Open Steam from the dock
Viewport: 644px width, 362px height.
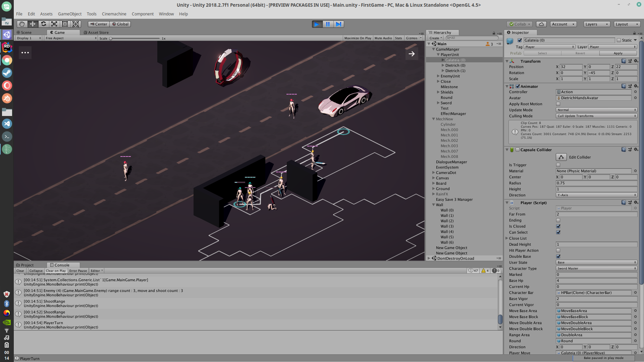(7, 73)
